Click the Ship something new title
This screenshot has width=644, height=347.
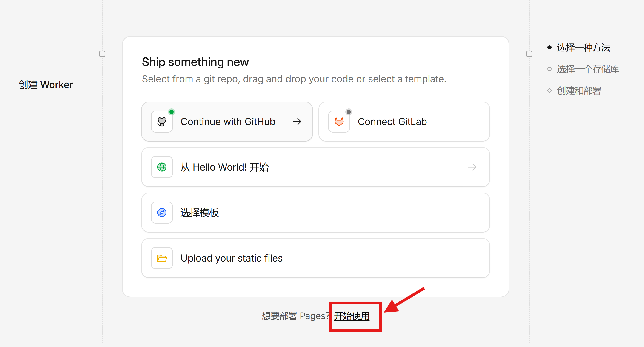pos(195,62)
